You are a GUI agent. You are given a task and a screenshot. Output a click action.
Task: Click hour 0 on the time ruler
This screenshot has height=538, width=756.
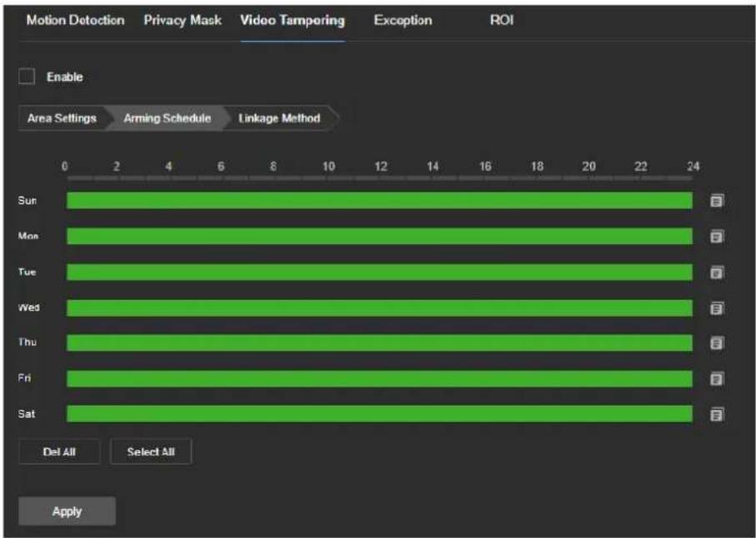point(65,167)
